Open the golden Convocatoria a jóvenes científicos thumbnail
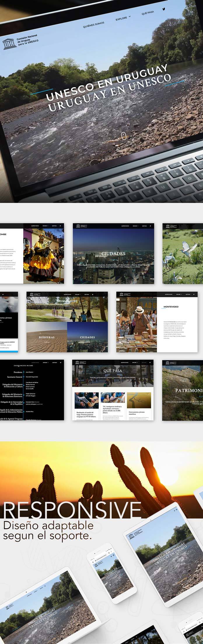This screenshot has width=203, height=644. 139,400
